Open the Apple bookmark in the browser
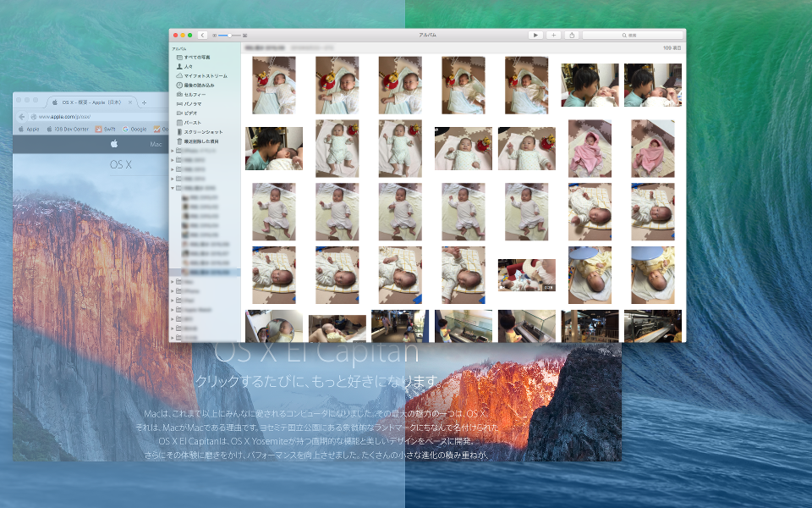The image size is (812, 508). tap(29, 129)
